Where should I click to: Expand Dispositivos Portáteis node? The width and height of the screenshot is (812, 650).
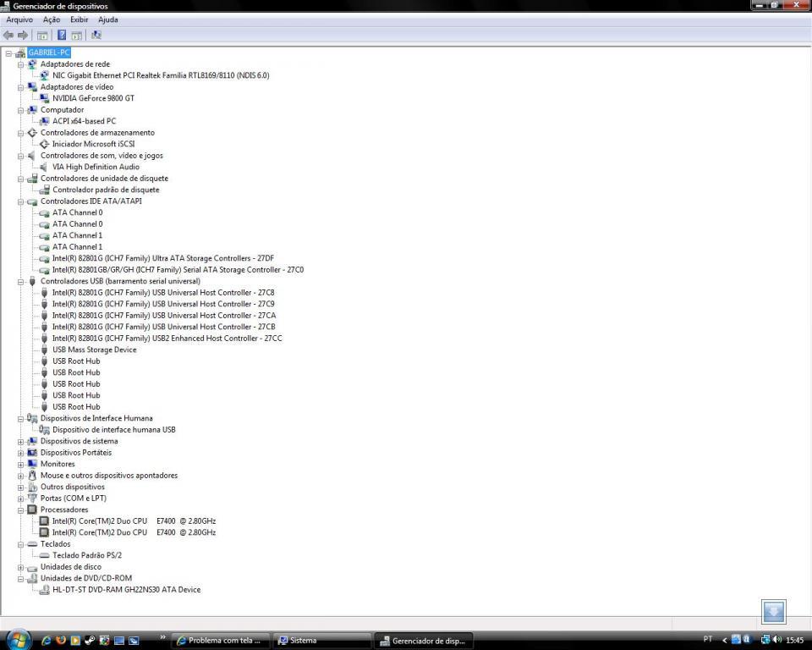point(20,453)
